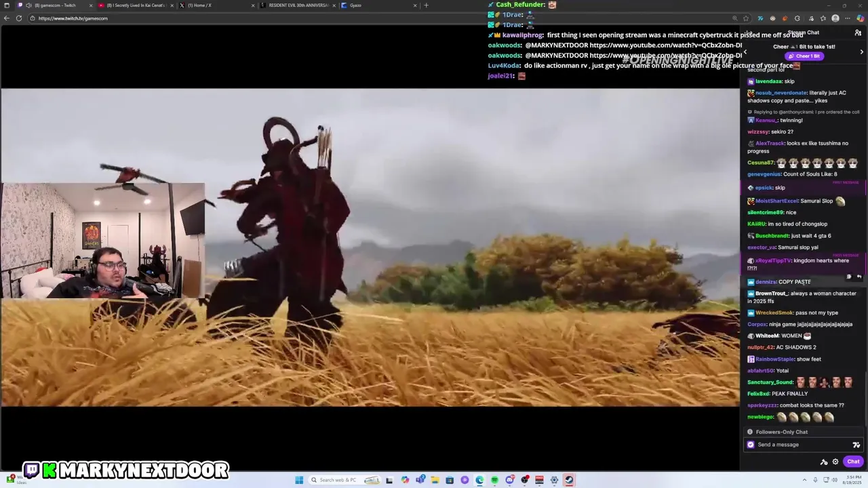Click the 7TV extension icon
Image resolution: width=868 pixels, height=488 pixels.
click(x=760, y=18)
